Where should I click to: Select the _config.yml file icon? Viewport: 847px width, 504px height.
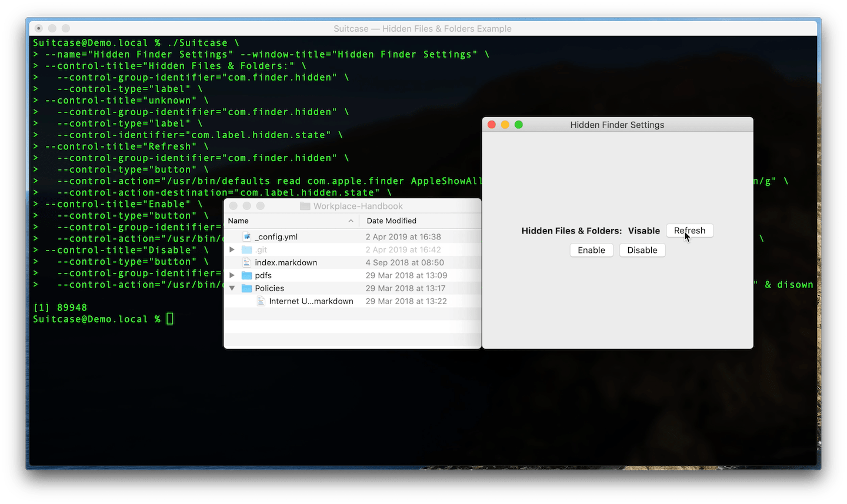pyautogui.click(x=247, y=236)
